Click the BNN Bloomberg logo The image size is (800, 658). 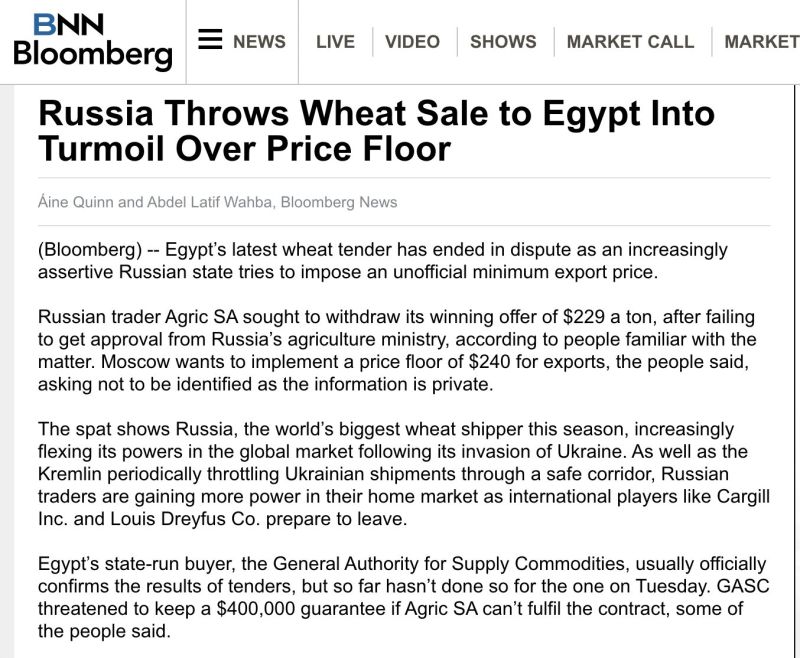[93, 41]
